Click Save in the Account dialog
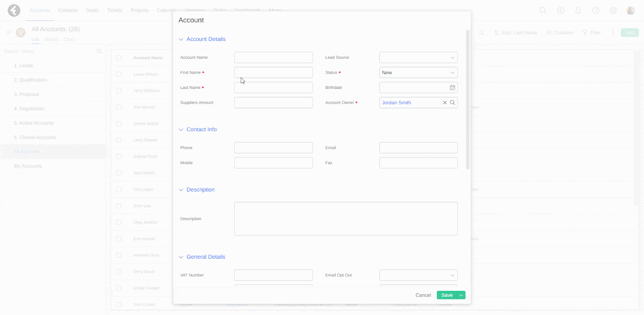The image size is (644, 315). [447, 295]
